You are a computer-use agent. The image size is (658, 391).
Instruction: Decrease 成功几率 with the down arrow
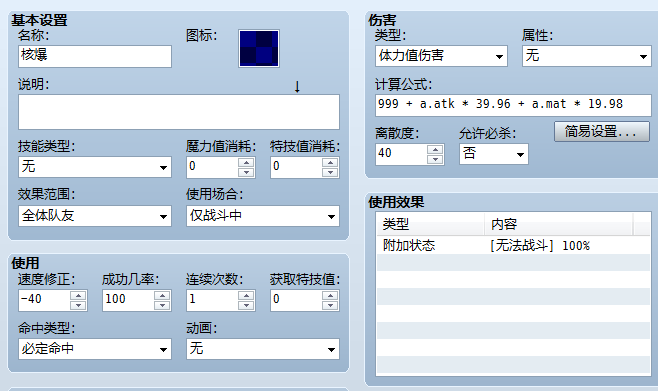tap(162, 305)
